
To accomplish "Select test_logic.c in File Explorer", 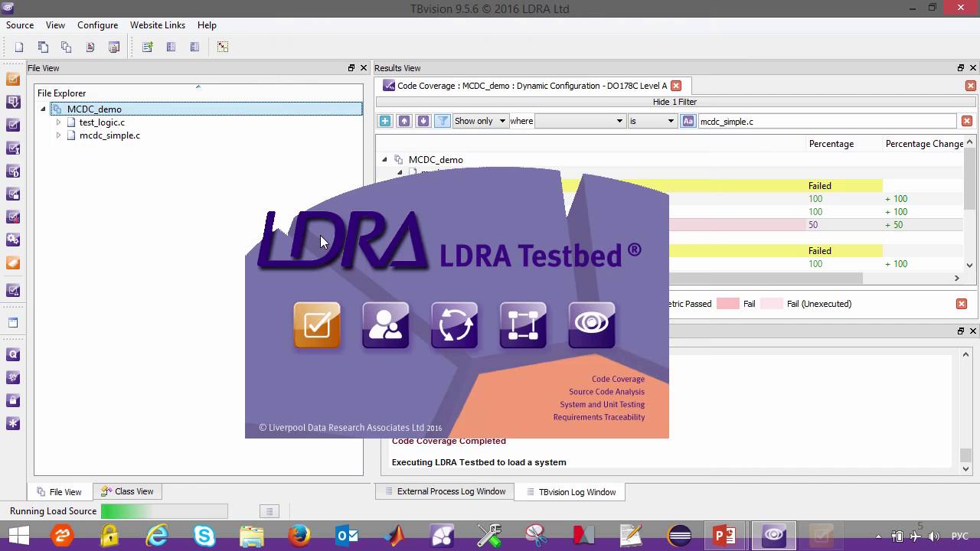I will [102, 122].
